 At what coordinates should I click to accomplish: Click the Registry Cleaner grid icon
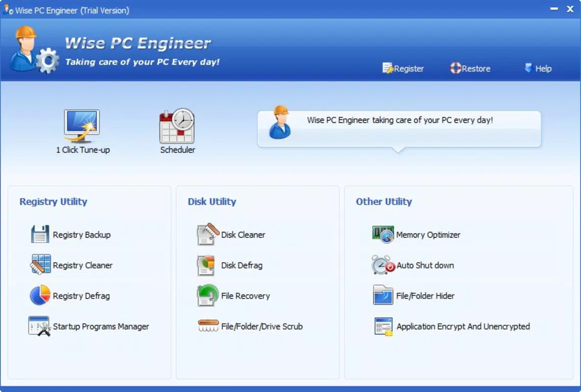(x=40, y=265)
